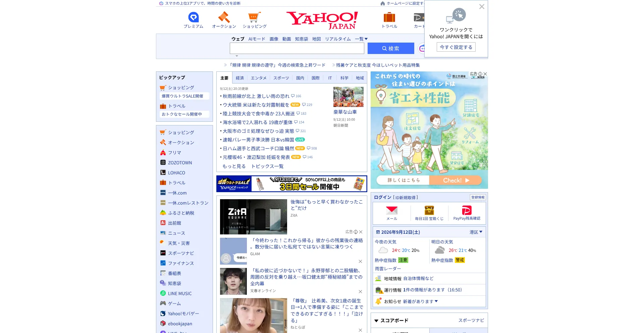Select the リアルタイム search tab
Image resolution: width=644 pixels, height=333 pixels.
pos(338,39)
